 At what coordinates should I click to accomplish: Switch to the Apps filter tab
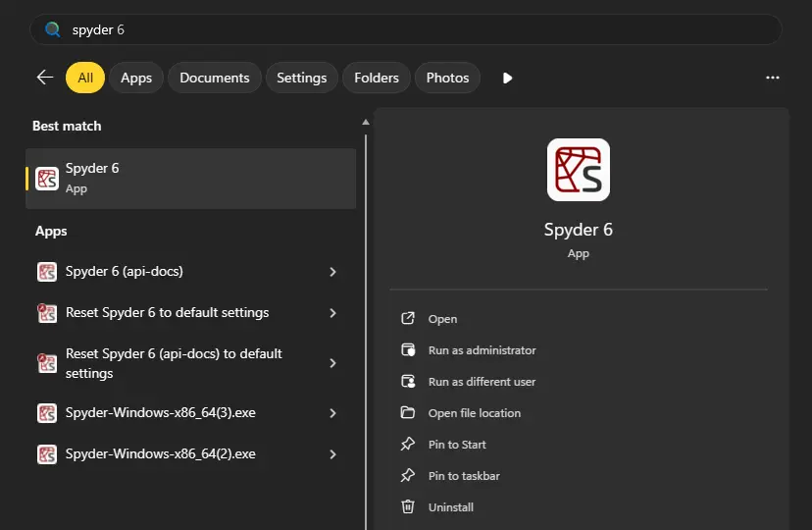(x=136, y=78)
